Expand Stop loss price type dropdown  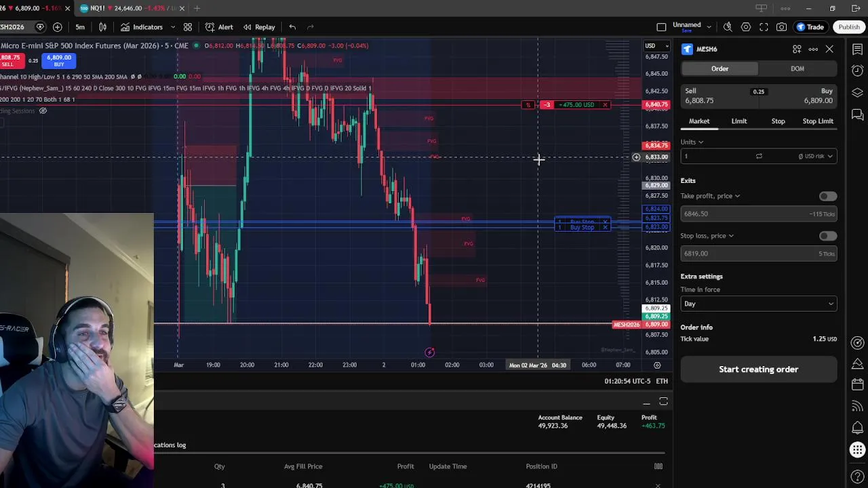[707, 236]
